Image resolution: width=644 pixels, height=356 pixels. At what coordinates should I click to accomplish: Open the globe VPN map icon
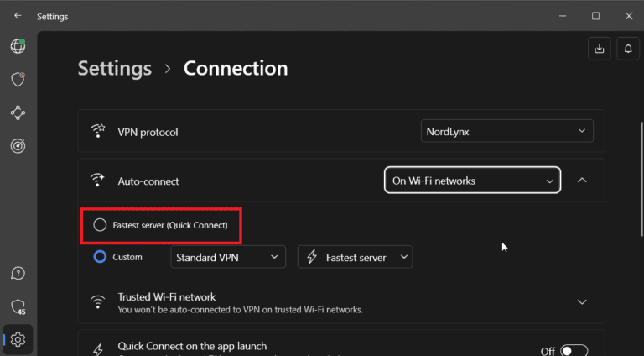(x=18, y=46)
